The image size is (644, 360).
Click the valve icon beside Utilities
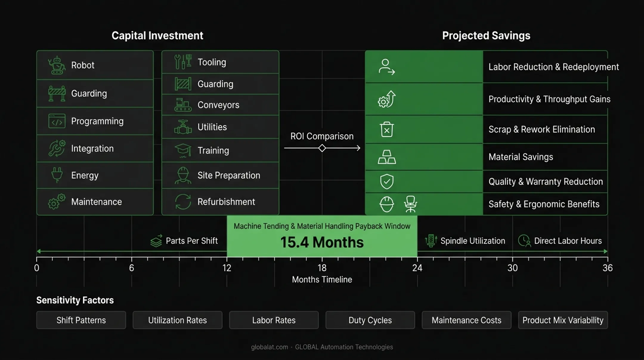(183, 127)
